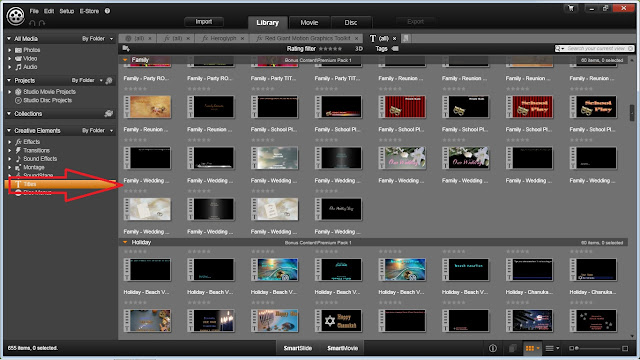Open the Edit menu
The height and width of the screenshot is (360, 640).
tap(49, 11)
